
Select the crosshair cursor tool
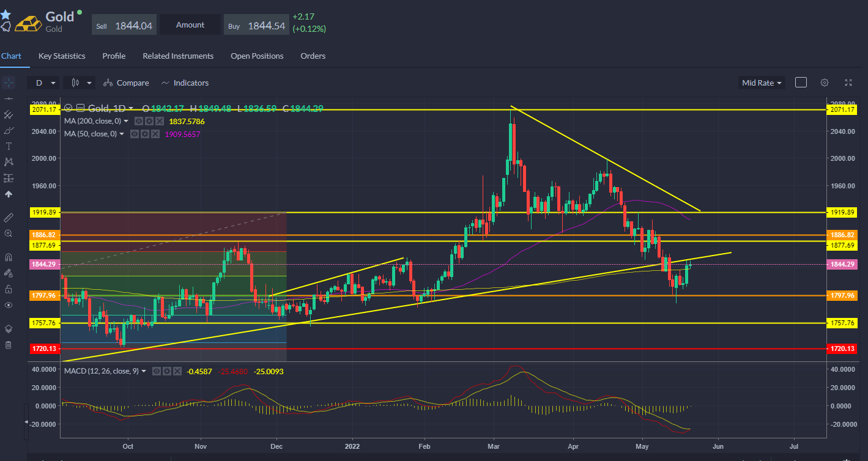coord(9,82)
